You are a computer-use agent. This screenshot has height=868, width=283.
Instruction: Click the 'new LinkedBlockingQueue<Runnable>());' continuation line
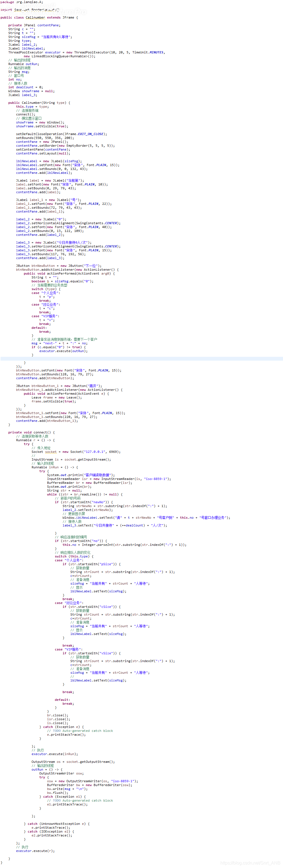[60, 56]
